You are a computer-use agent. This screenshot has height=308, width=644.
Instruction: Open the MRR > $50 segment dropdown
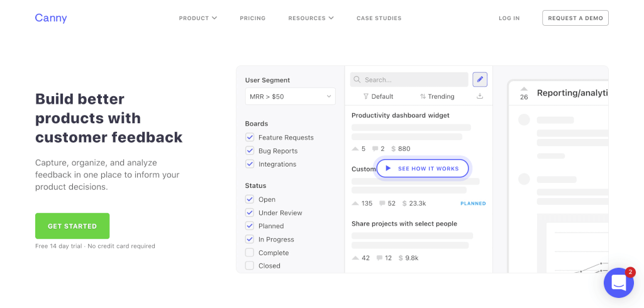coord(291,97)
